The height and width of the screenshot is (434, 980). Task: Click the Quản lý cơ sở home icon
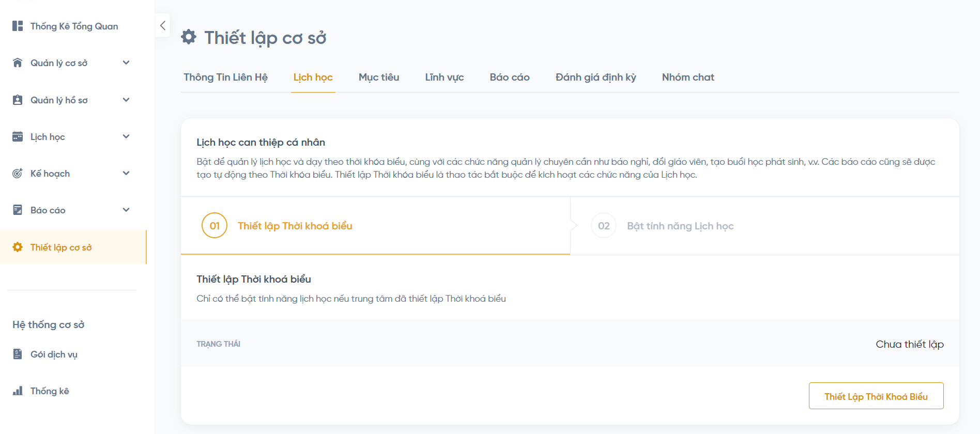click(x=18, y=63)
